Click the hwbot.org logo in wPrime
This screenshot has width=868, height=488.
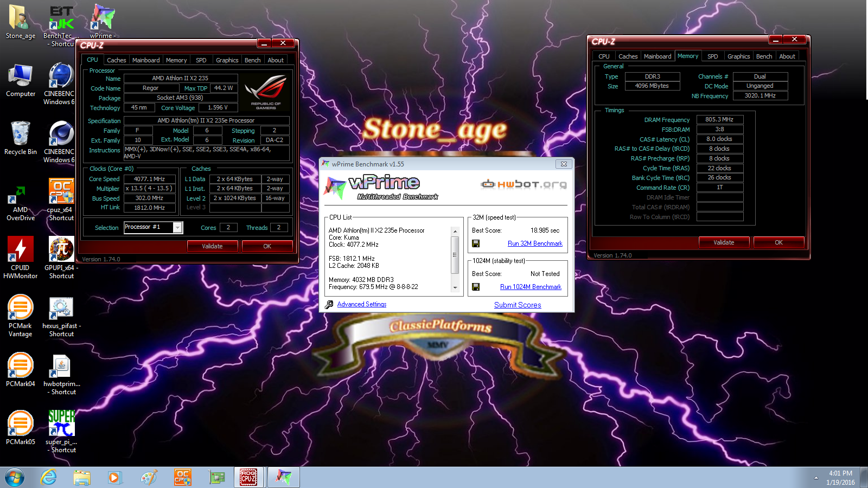[x=524, y=184]
